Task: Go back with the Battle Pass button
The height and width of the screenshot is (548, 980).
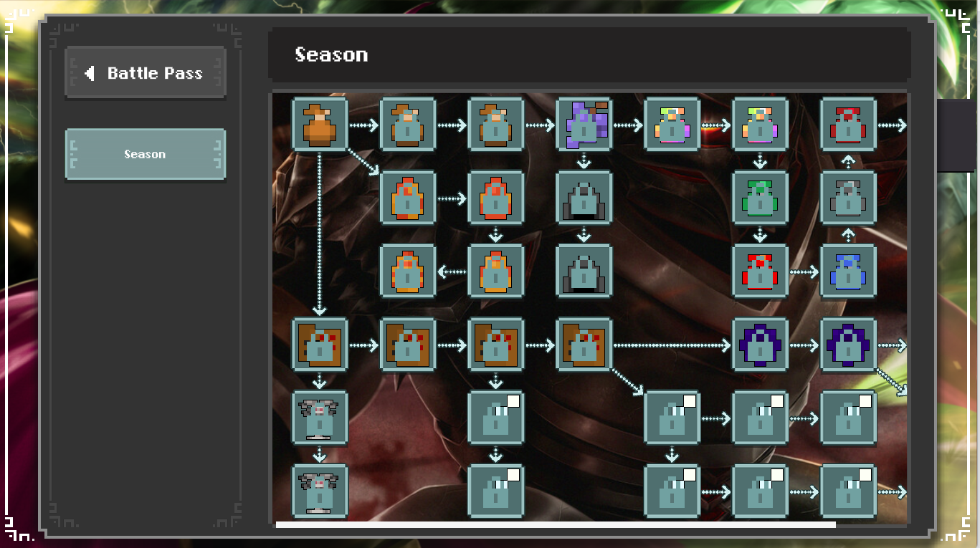Action: [x=146, y=72]
